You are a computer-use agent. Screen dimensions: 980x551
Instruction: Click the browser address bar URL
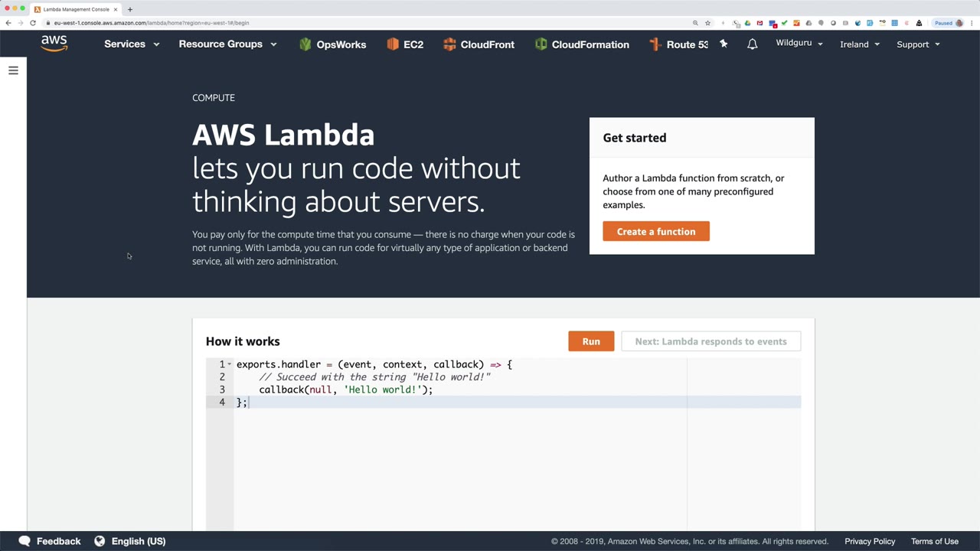pyautogui.click(x=152, y=23)
